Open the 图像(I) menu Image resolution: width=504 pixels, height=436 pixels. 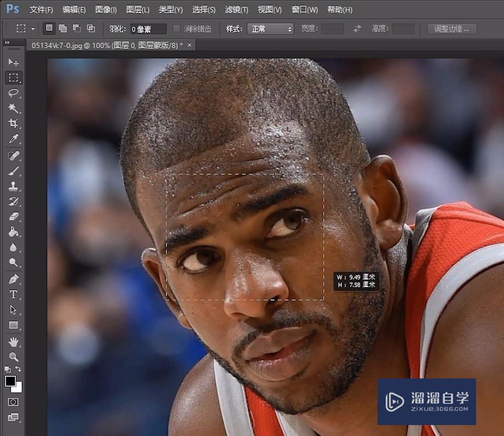pos(106,10)
